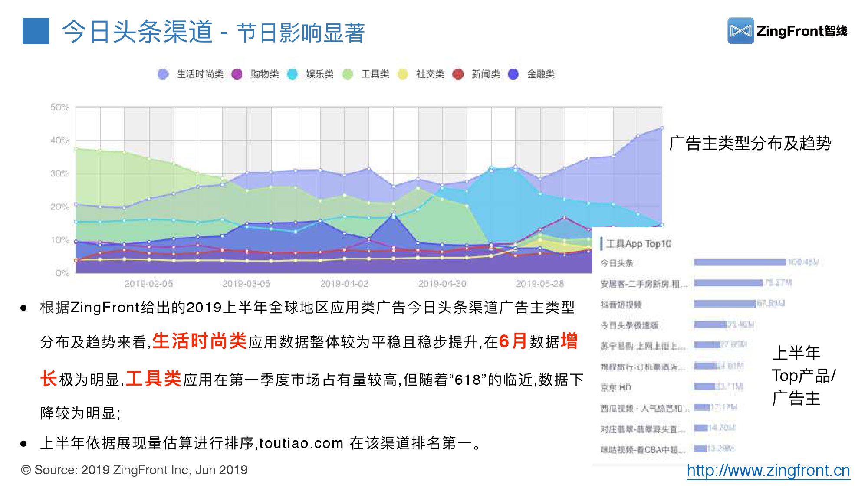Open the http://www.zingfront.cn link
Viewport: 868px width, 488px height.
[768, 470]
